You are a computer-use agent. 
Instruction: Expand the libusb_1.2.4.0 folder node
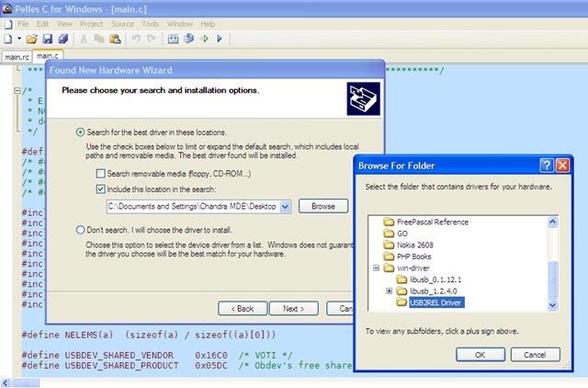tap(390, 291)
